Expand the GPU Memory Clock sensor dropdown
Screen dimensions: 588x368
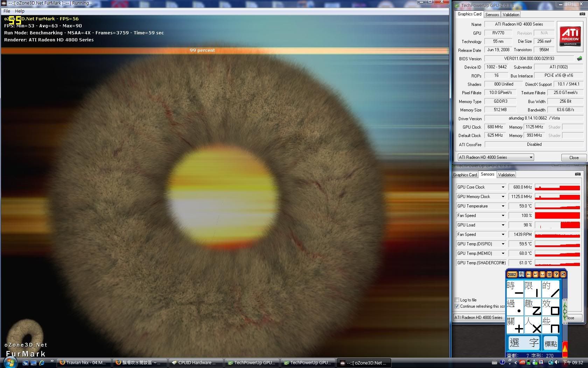click(503, 197)
